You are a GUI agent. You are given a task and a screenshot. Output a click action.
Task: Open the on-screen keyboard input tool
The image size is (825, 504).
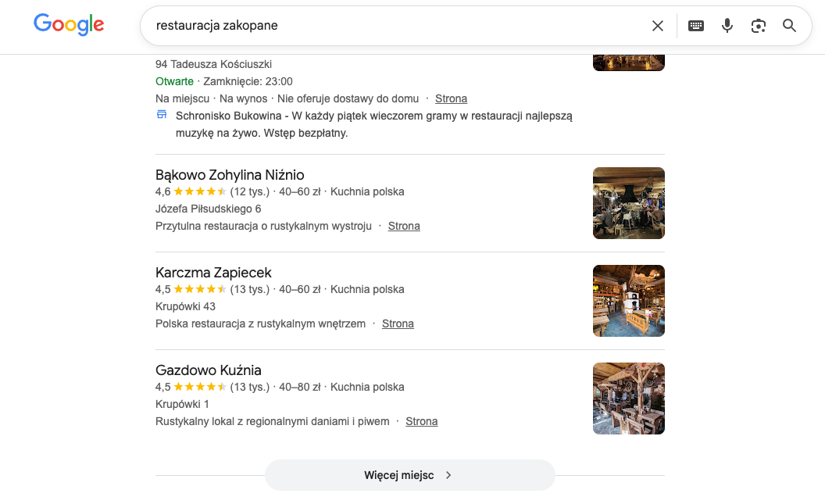pos(695,26)
